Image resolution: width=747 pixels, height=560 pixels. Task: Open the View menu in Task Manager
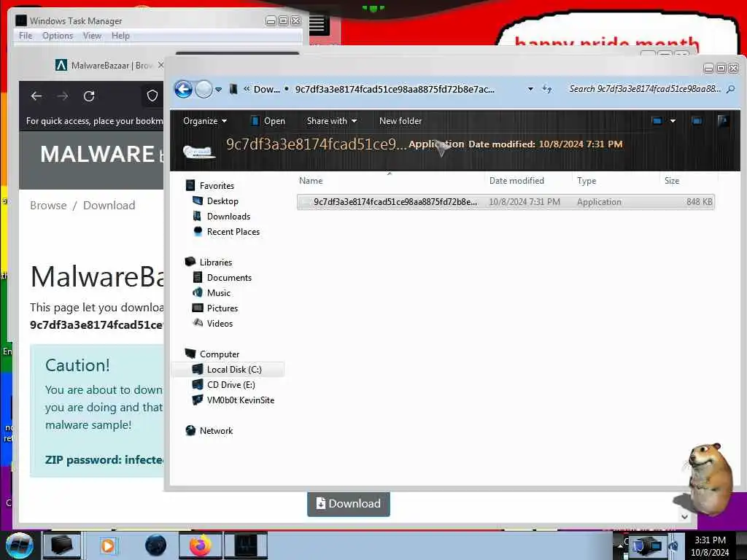[x=92, y=36]
